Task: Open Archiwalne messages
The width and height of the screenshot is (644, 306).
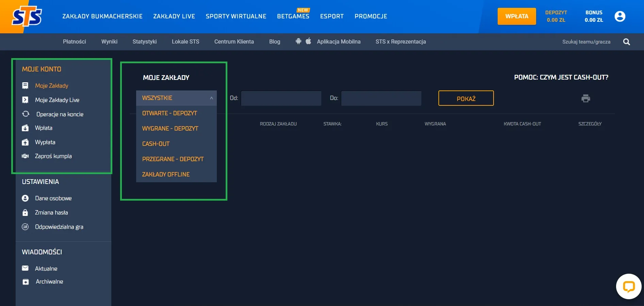Action: 49,282
